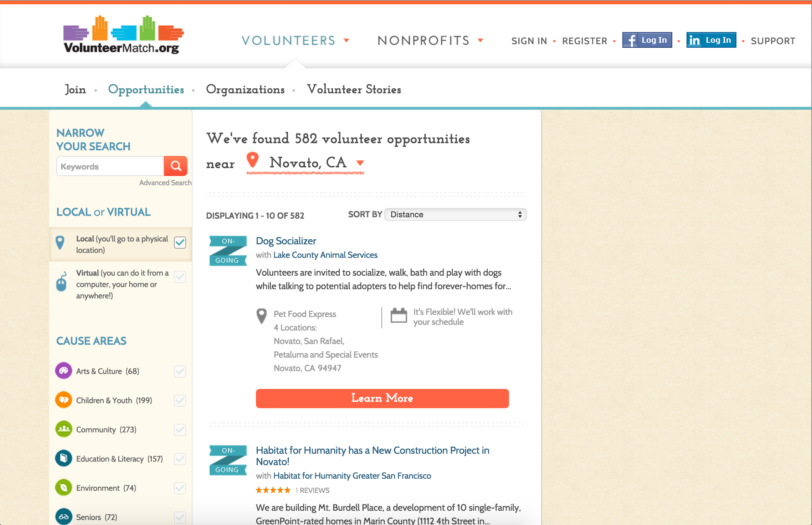Log in with LinkedIn
This screenshot has height=525, width=812.
tap(710, 40)
